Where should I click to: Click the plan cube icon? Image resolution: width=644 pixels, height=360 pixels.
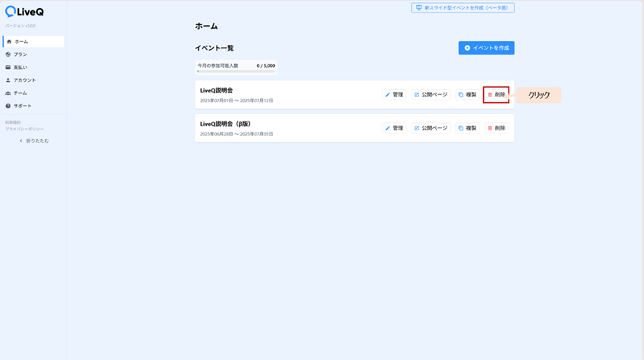8,54
